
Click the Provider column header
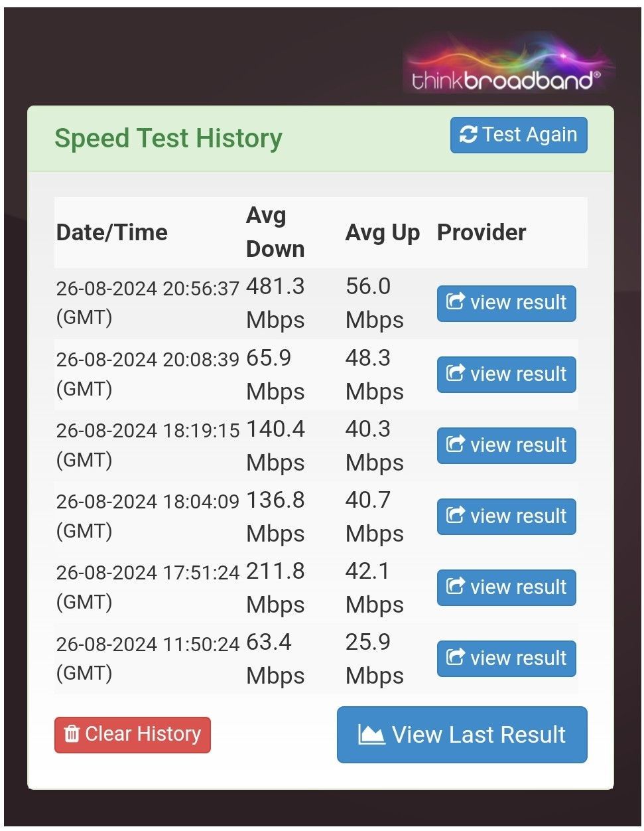(x=482, y=232)
